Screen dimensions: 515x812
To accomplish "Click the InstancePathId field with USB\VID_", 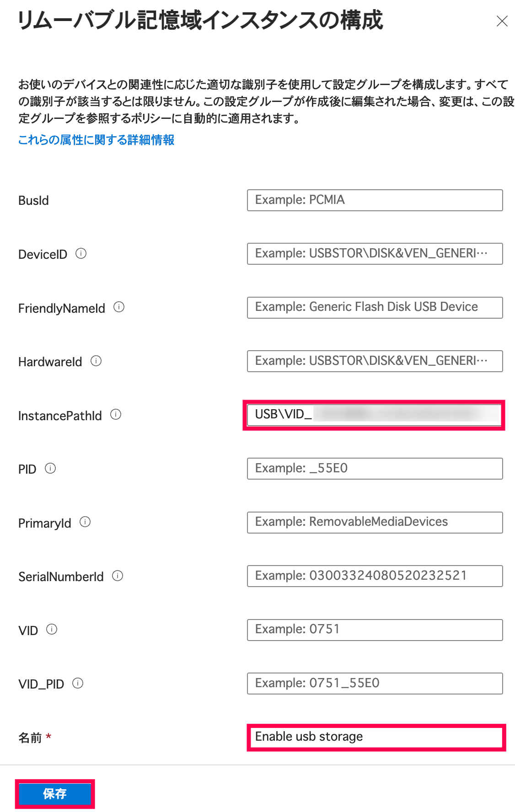I will (x=375, y=415).
